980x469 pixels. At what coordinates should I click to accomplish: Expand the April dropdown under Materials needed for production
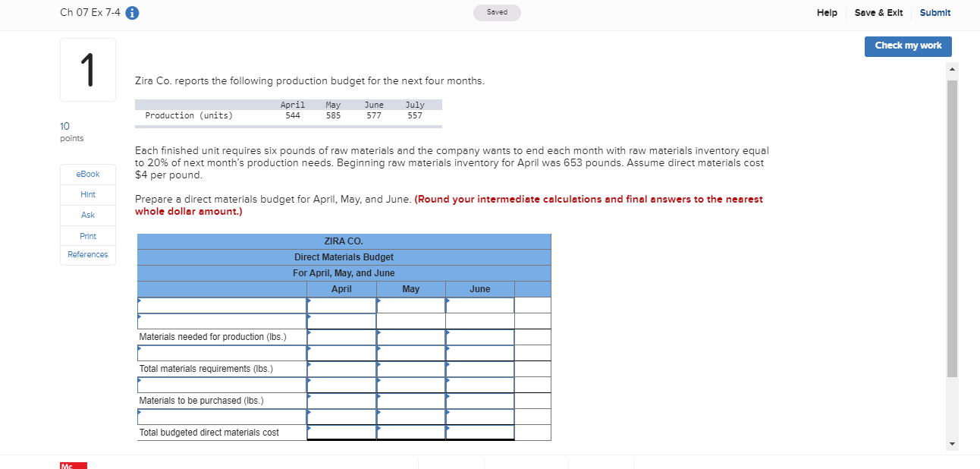341,336
